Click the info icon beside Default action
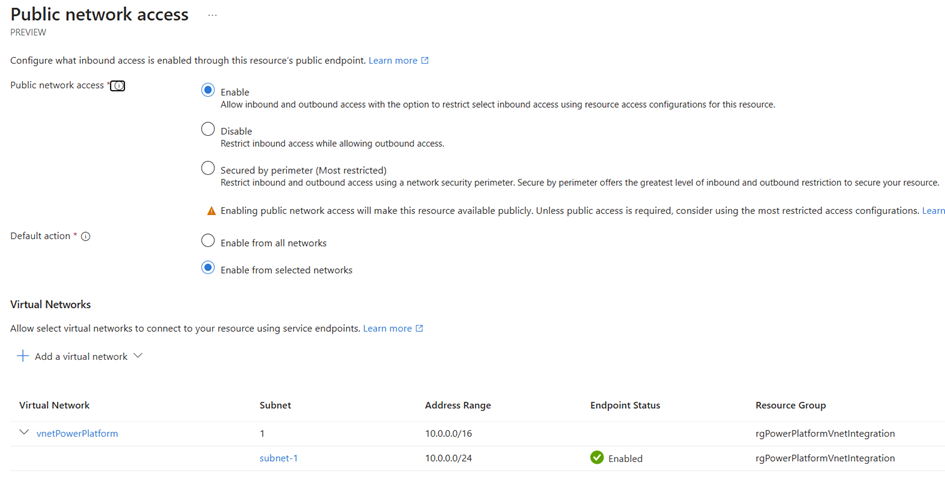945x483 pixels. [86, 236]
